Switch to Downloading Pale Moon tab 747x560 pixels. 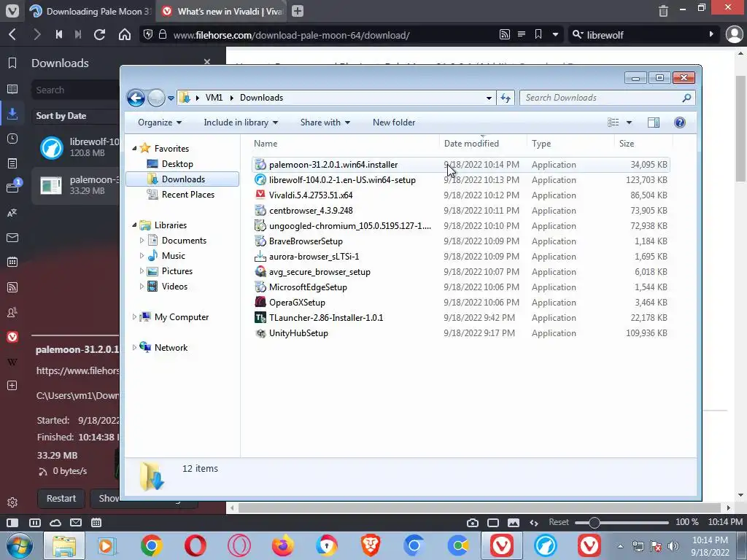click(x=90, y=11)
